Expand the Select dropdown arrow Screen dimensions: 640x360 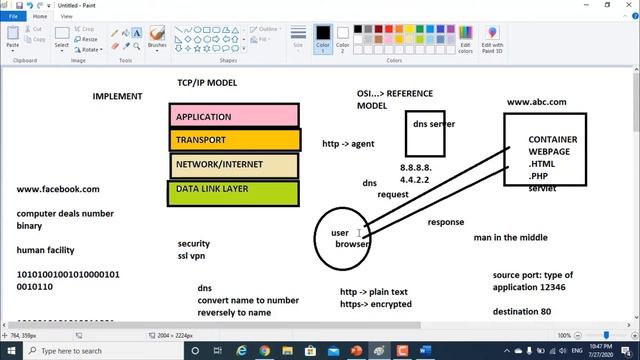coord(62,51)
